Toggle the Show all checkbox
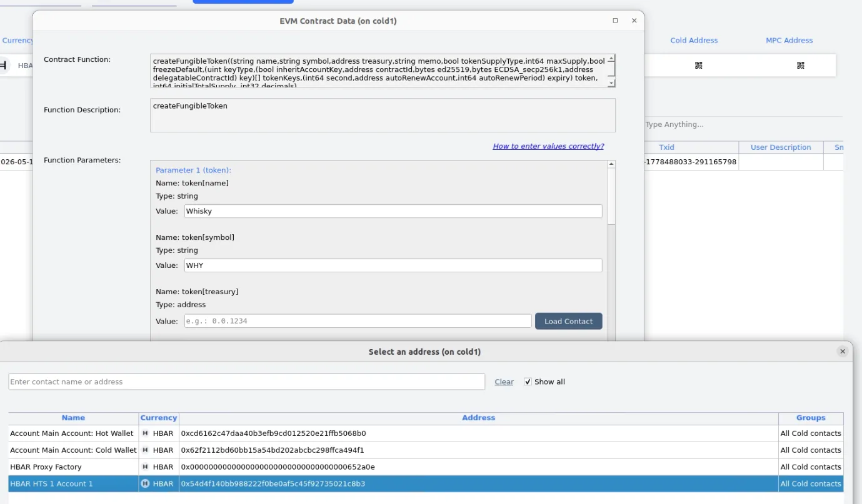862x504 pixels. tap(528, 382)
